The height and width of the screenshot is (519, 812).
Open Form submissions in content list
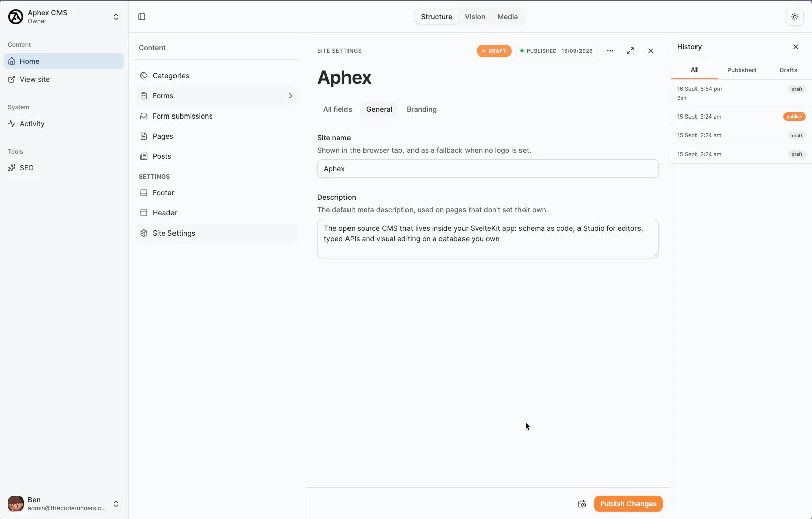tap(216, 116)
